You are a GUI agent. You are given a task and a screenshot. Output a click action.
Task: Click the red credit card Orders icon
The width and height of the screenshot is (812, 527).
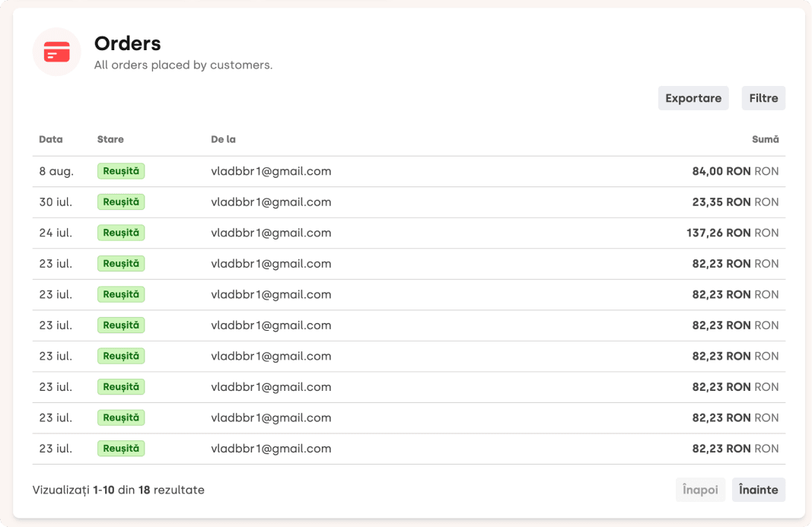(56, 52)
